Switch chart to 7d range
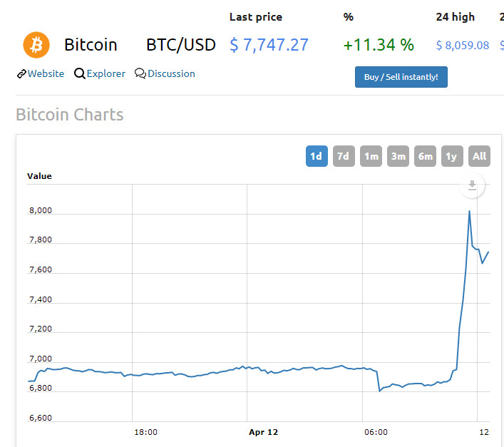This screenshot has height=447, width=504. (344, 156)
